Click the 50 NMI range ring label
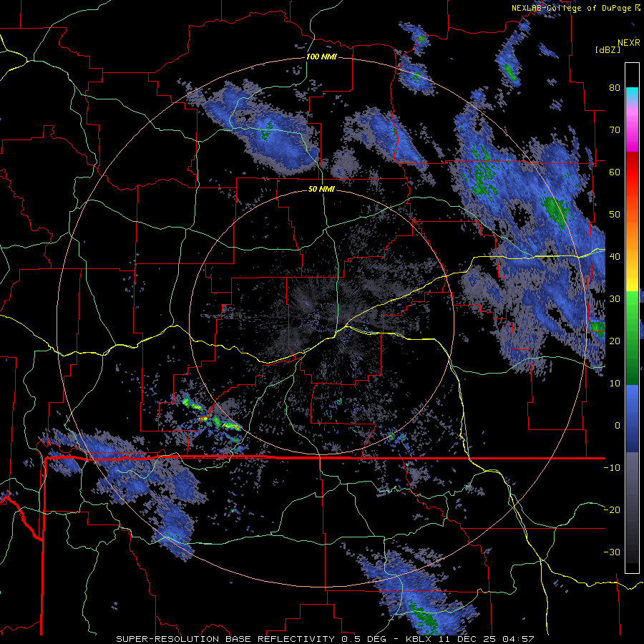The height and width of the screenshot is (644, 644). coord(321,190)
